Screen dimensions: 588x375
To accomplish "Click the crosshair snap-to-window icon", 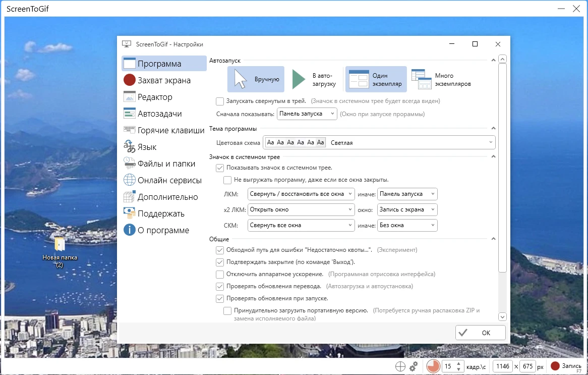I will pos(400,367).
